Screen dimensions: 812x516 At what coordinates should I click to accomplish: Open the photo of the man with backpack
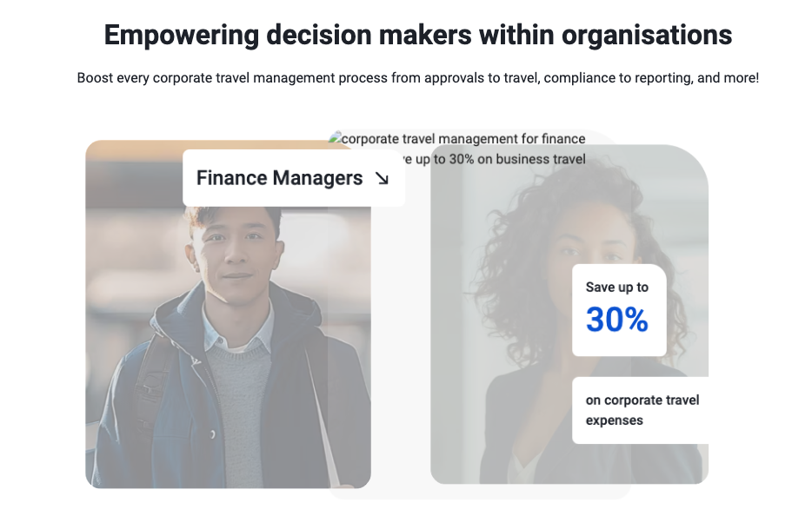pos(228,347)
